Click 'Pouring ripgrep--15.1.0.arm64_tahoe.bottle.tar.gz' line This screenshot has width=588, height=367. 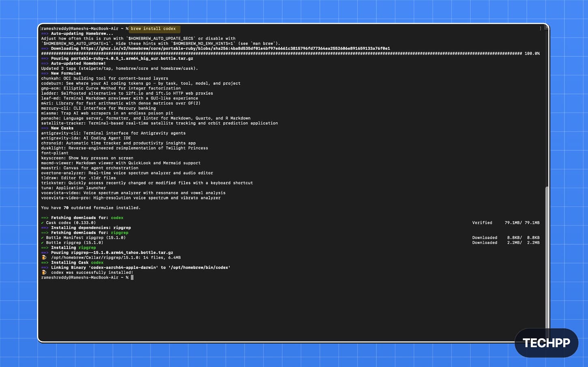pyautogui.click(x=107, y=253)
